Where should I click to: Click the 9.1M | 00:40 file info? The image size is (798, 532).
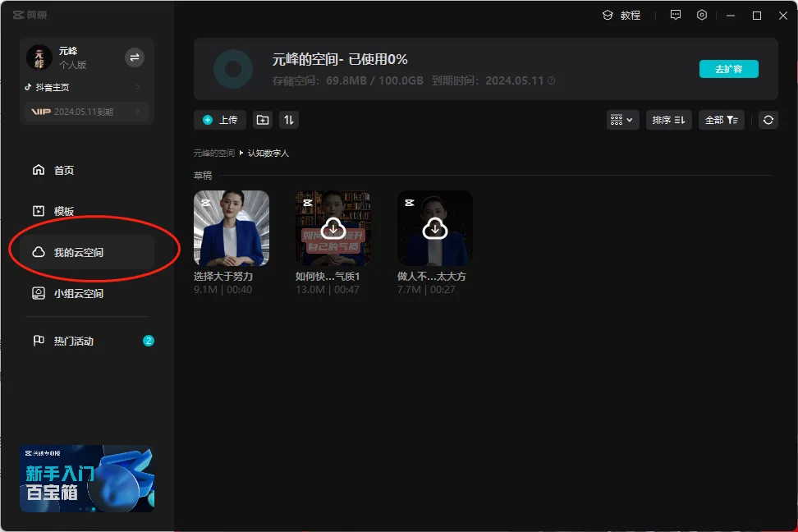coord(223,289)
